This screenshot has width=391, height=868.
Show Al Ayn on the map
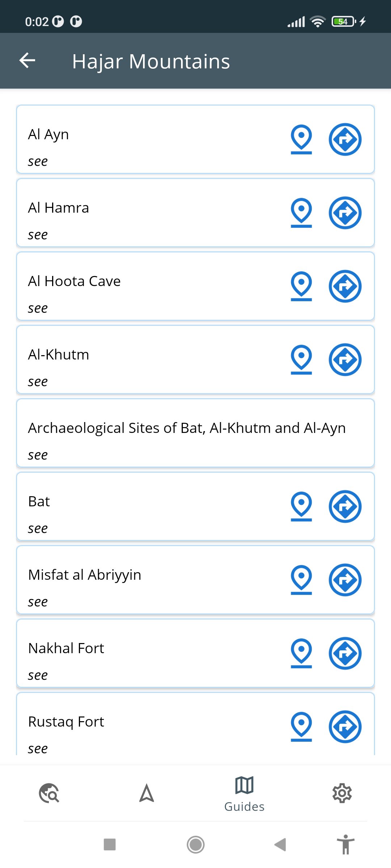pyautogui.click(x=301, y=139)
